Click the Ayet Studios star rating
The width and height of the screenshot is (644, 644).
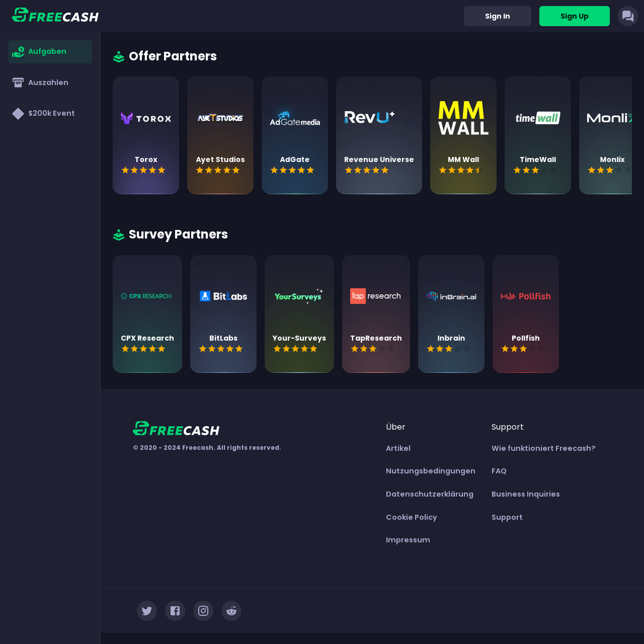click(218, 170)
